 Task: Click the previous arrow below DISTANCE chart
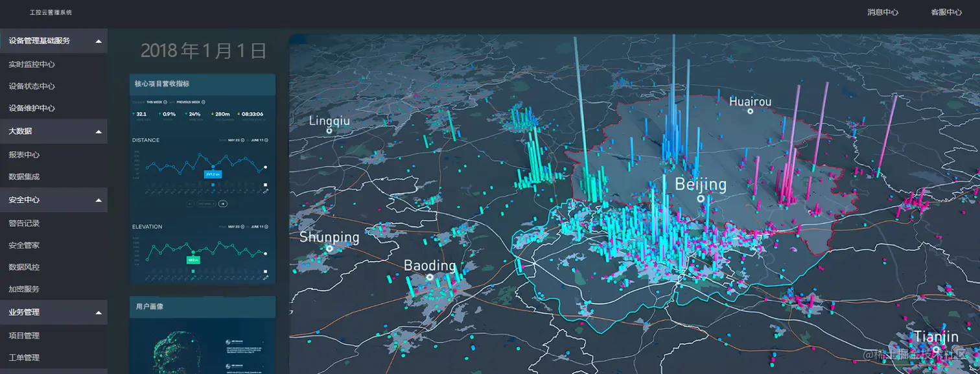[191, 204]
